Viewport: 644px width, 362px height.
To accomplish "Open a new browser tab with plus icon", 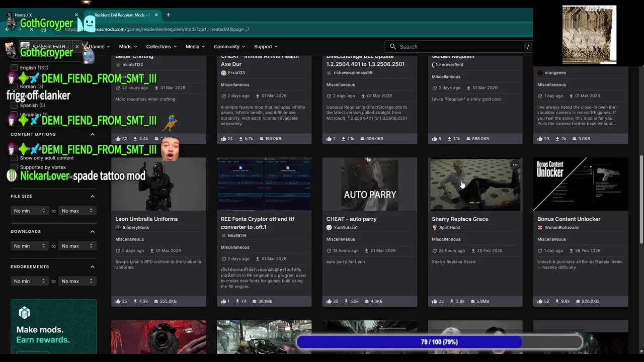I will point(168,15).
